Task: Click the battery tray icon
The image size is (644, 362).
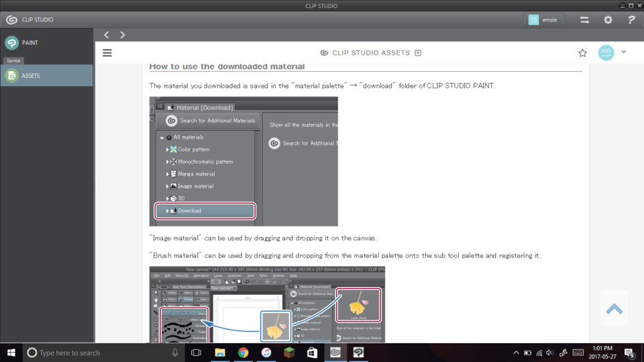Action: coord(528,353)
